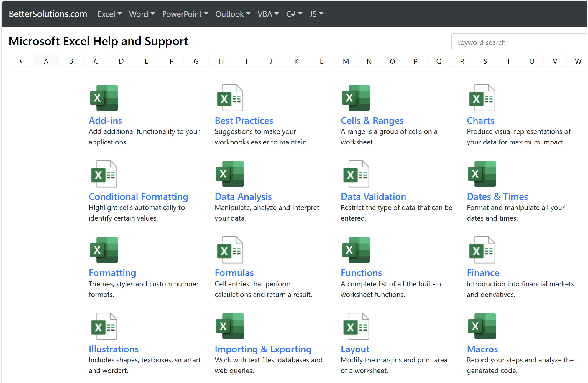
Task: Open the Best Practices link
Action: click(x=244, y=121)
